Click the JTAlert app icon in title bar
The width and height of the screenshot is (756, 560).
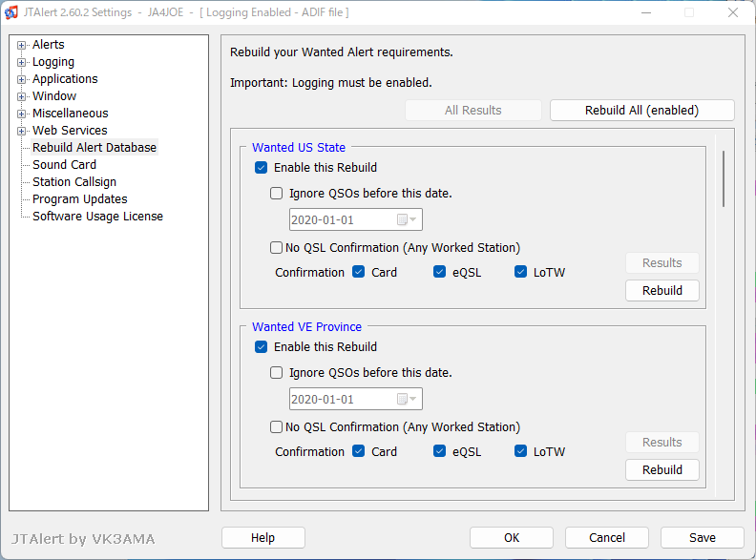click(x=11, y=12)
